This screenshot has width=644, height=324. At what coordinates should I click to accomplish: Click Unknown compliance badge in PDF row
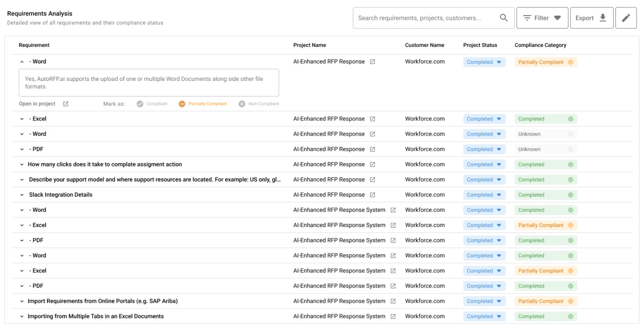(546, 149)
